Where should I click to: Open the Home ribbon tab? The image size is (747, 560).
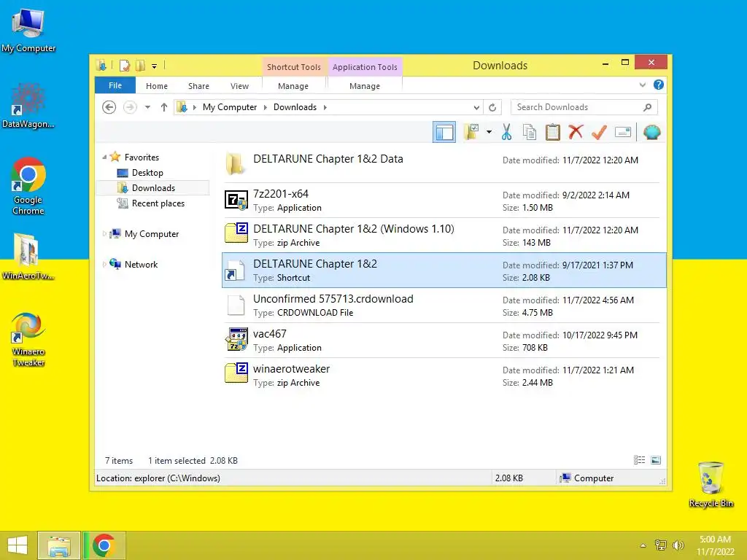coord(157,86)
